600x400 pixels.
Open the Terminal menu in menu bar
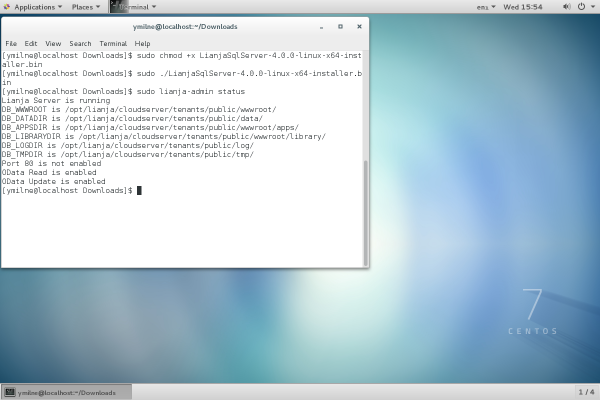(112, 44)
